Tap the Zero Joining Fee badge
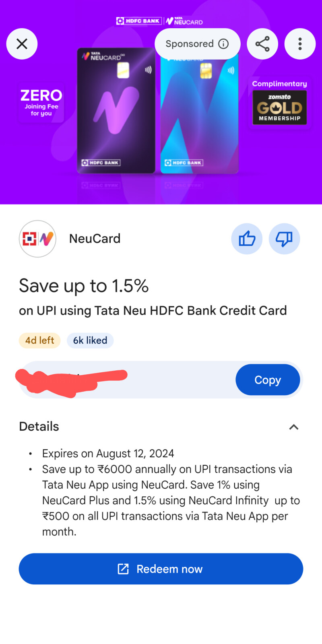The height and width of the screenshot is (644, 322). 41,103
